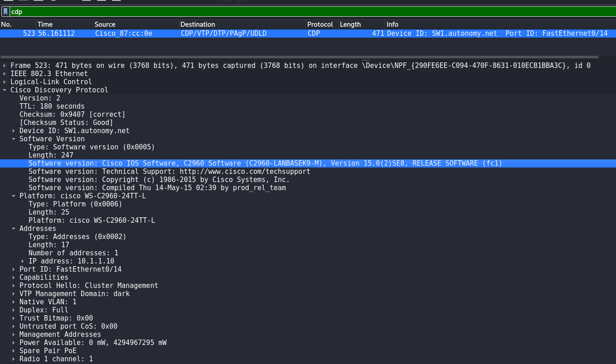Expand the Port ID FastEthernet0/14 field
This screenshot has width=616, height=364.
point(14,269)
